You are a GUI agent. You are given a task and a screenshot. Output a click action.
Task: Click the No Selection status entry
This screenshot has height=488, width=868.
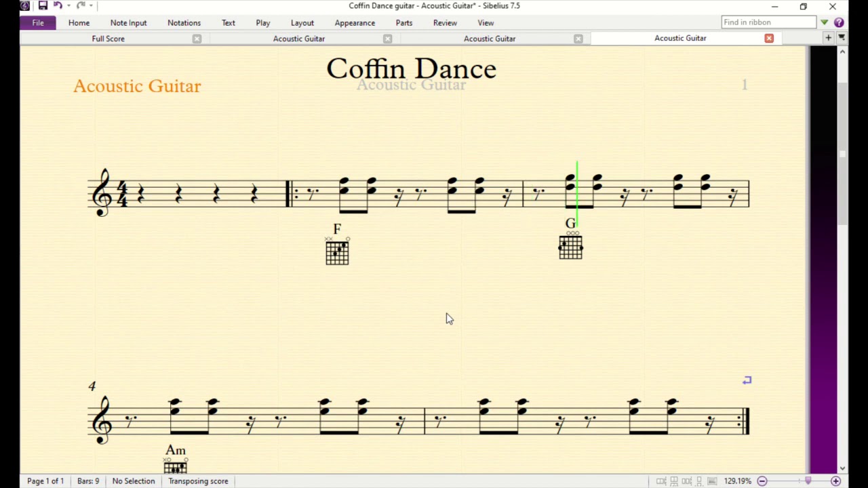(x=134, y=481)
